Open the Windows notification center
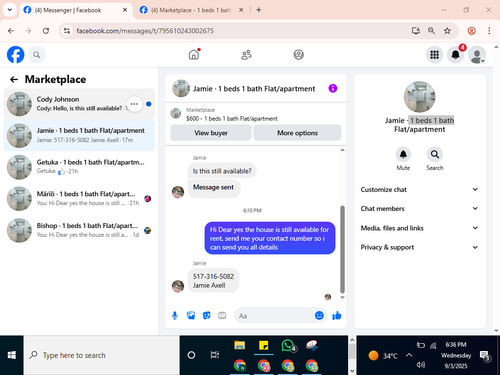This screenshot has width=500, height=375. [484, 356]
